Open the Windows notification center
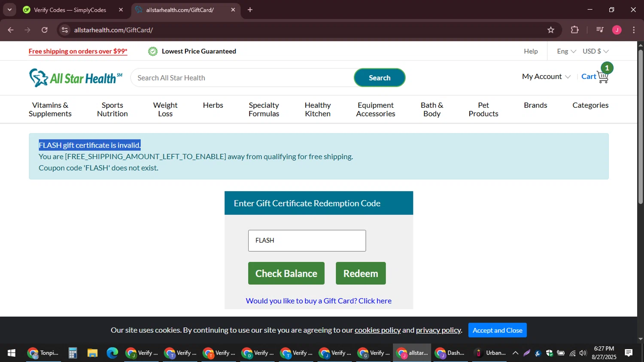Viewport: 644px width, 362px height. pos(629,353)
